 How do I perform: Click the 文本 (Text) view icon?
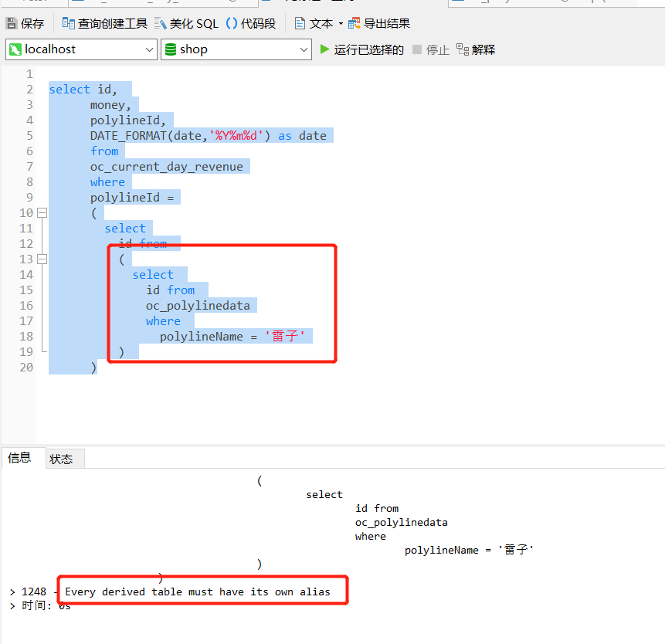point(300,22)
